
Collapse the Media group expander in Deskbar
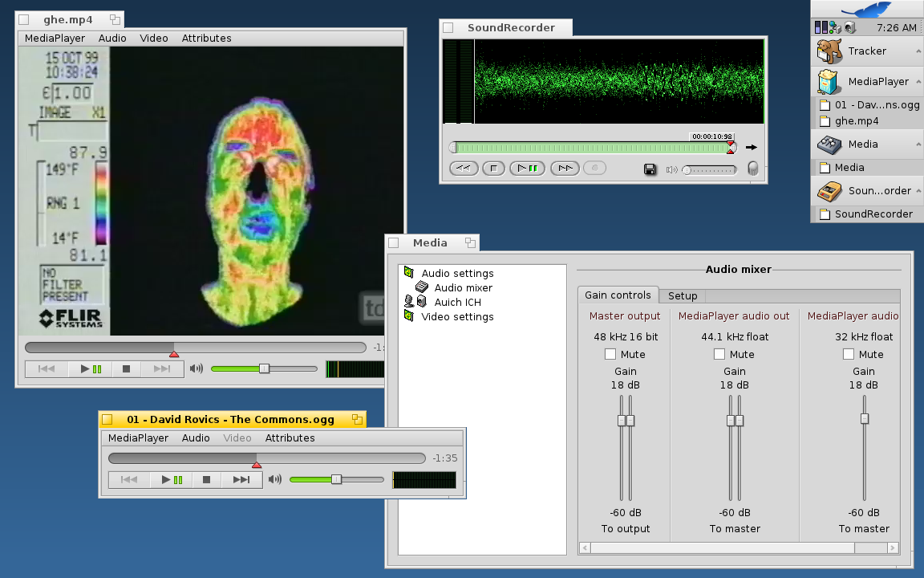[918, 144]
